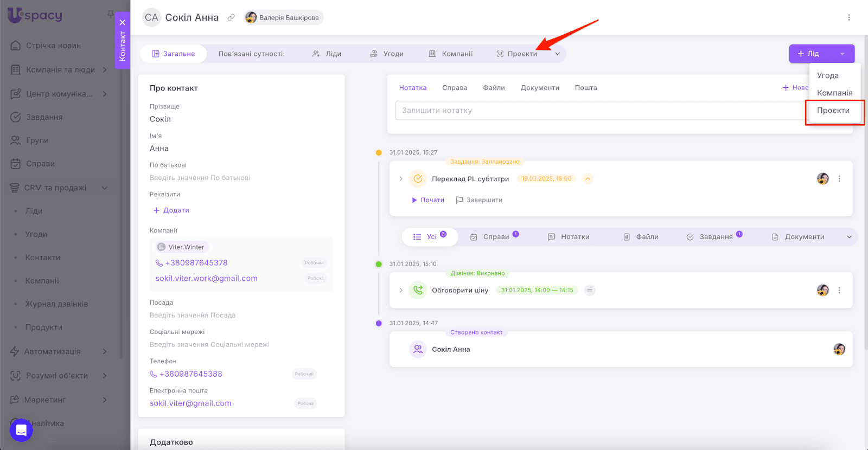Open Контакти in the sidebar
Image resolution: width=868 pixels, height=450 pixels.
coord(43,258)
